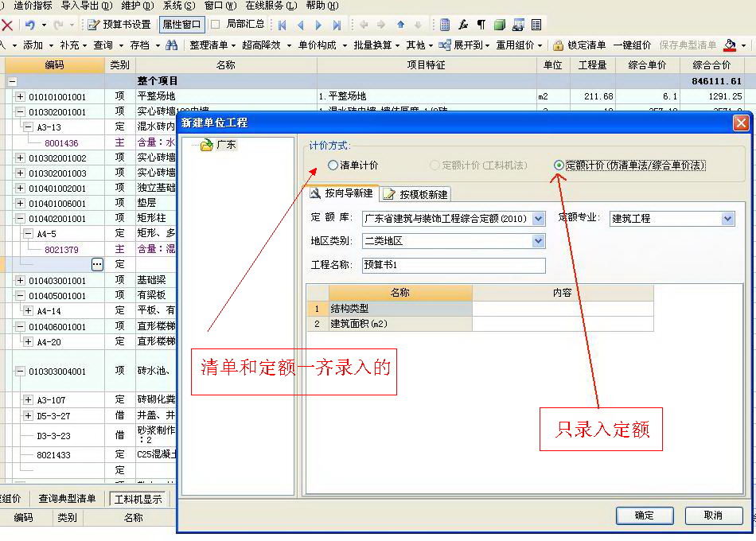Click the 锁定清单 button
The width and height of the screenshot is (756, 541).
click(579, 45)
